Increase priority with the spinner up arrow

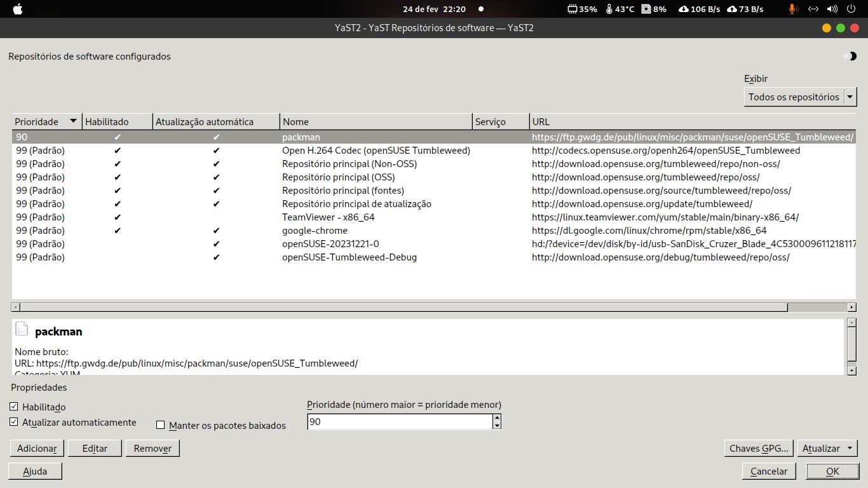(x=497, y=417)
